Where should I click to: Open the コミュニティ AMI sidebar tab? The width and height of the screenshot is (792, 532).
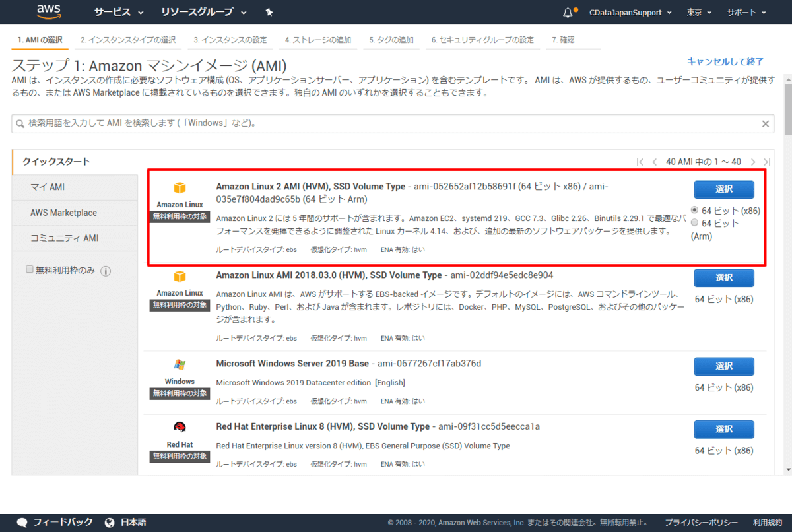point(75,238)
